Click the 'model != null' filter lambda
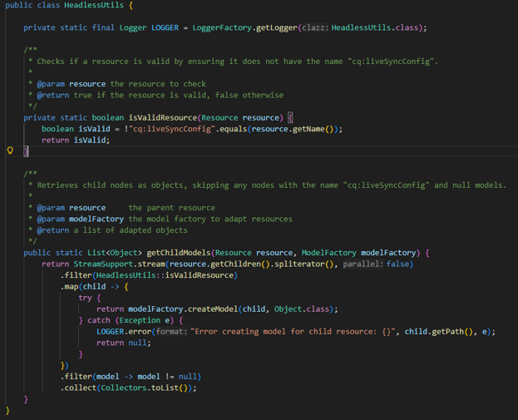Screen dimensions: 518x420 [x=146, y=377]
